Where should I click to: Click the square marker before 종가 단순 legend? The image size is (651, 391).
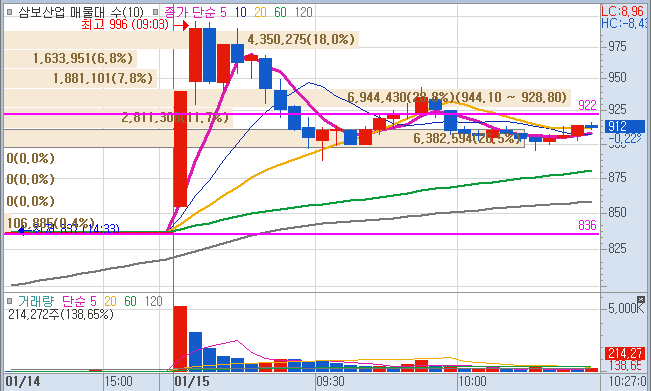coord(155,12)
